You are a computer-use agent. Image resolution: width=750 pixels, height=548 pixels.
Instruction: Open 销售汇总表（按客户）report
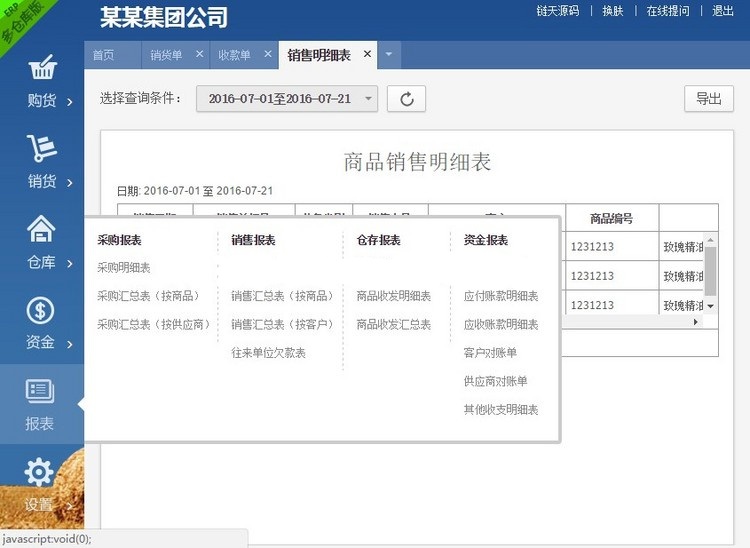(282, 325)
